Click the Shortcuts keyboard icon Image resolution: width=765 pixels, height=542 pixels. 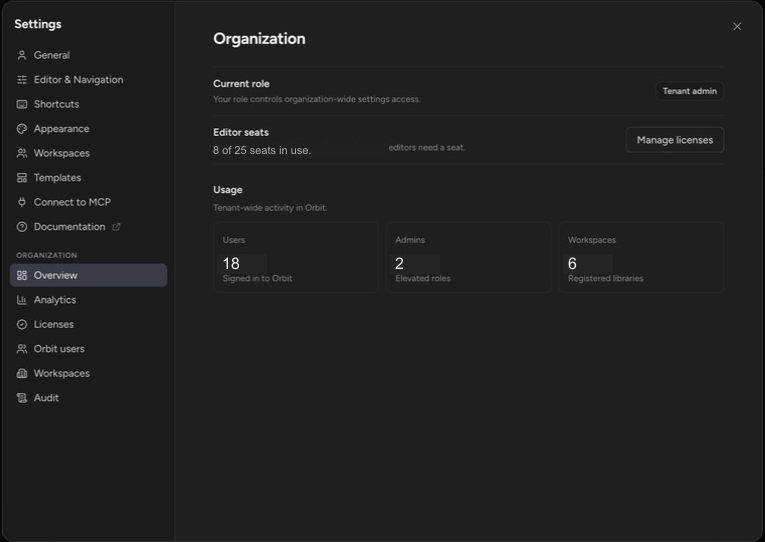21,104
